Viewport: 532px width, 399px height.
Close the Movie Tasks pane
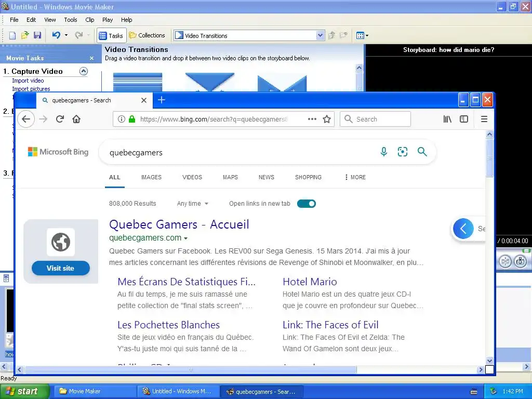click(91, 58)
